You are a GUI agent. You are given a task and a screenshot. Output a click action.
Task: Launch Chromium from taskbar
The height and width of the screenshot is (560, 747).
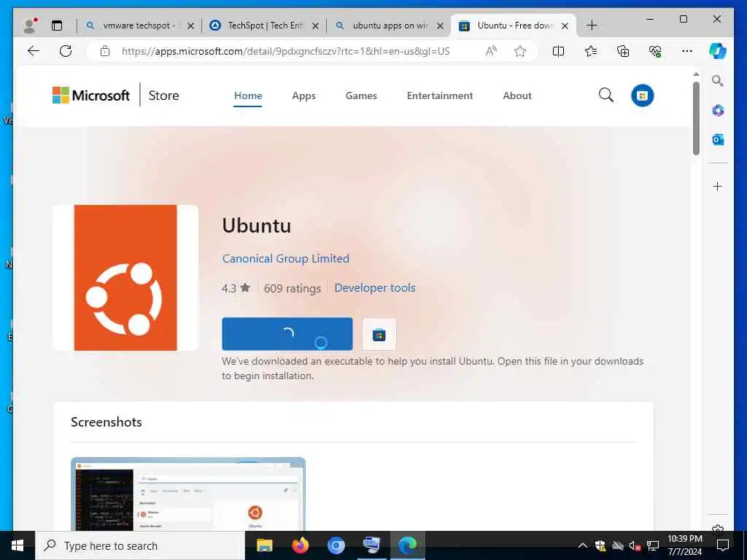[x=336, y=545]
